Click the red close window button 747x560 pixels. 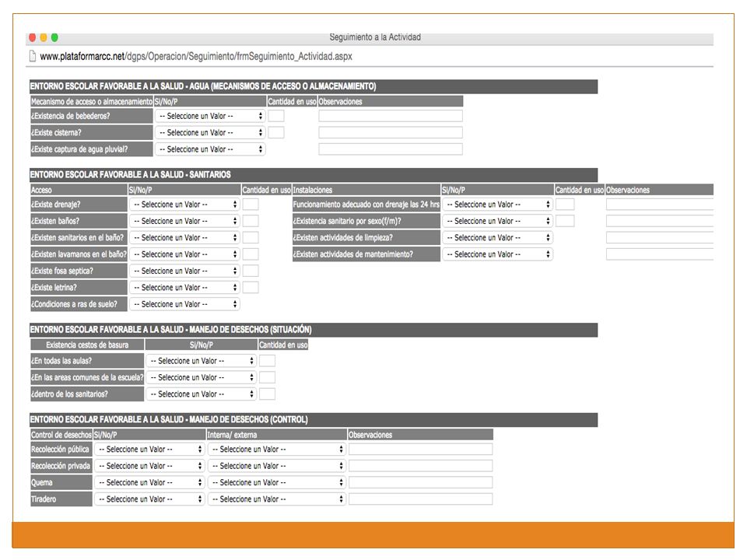coord(33,37)
